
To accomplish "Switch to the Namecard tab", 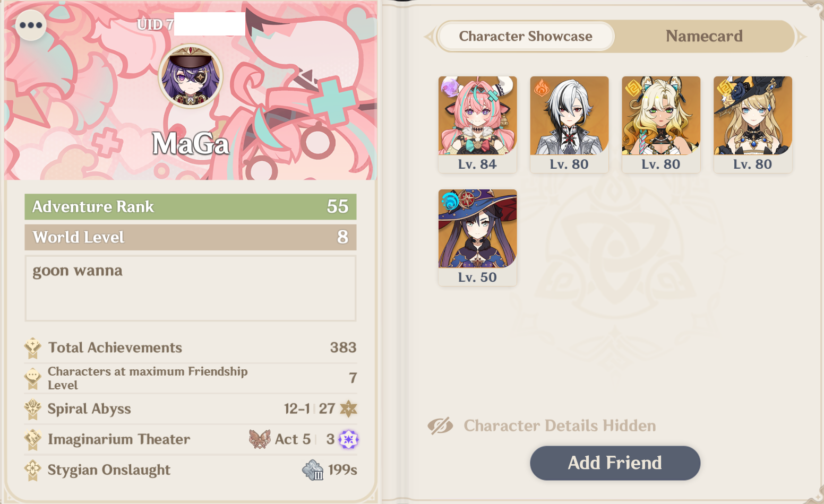I will [x=704, y=36].
